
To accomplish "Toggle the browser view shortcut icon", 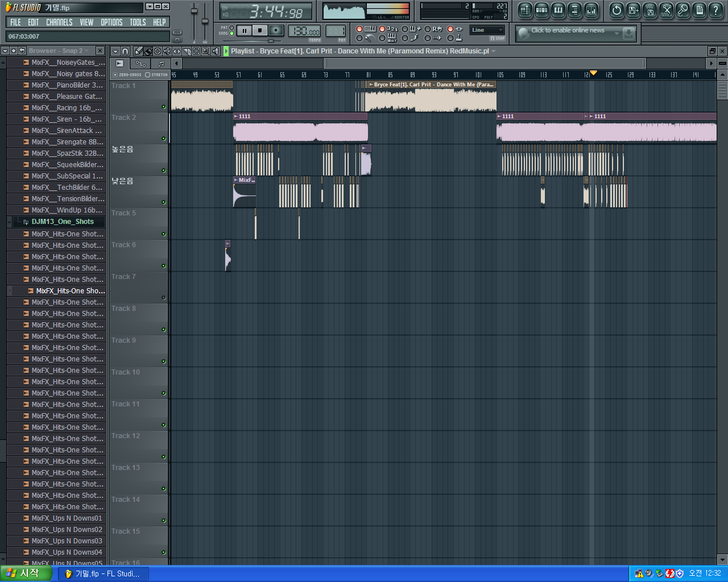I will (x=574, y=10).
